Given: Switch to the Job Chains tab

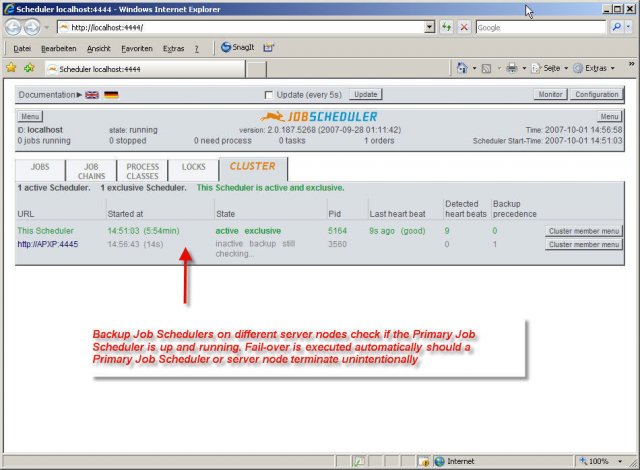Looking at the screenshot, I should click(x=90, y=171).
